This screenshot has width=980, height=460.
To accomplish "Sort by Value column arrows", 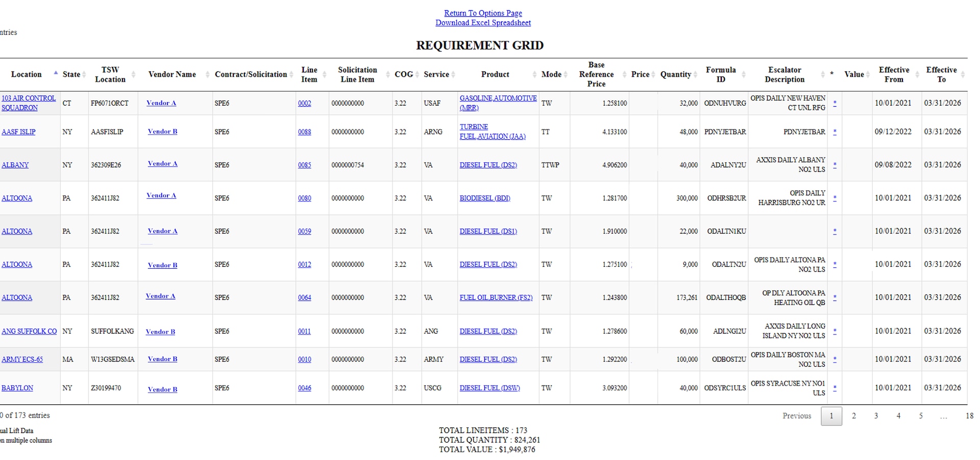I will tap(868, 74).
